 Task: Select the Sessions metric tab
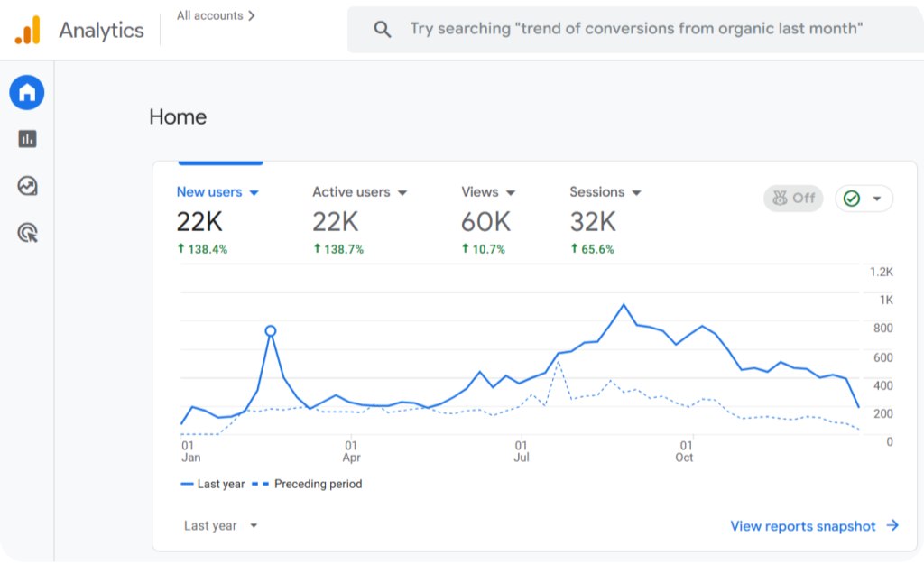click(x=597, y=192)
